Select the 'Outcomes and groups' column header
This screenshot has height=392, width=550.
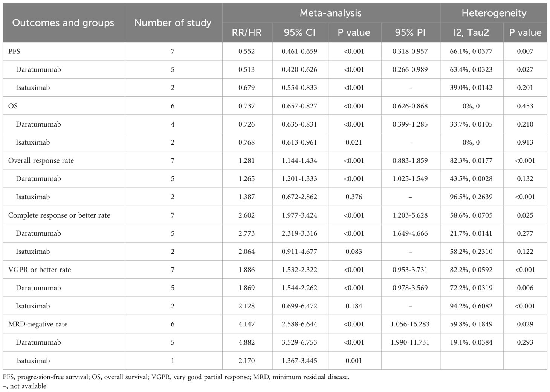pyautogui.click(x=63, y=23)
